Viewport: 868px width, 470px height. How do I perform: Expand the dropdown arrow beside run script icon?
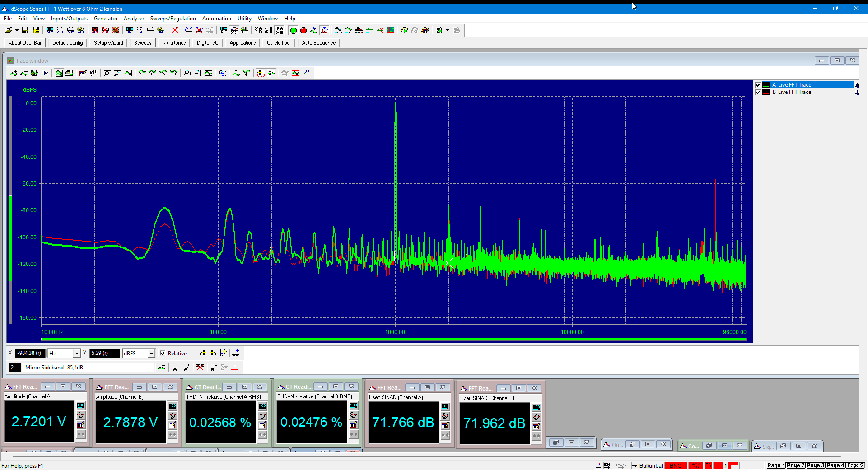448,30
